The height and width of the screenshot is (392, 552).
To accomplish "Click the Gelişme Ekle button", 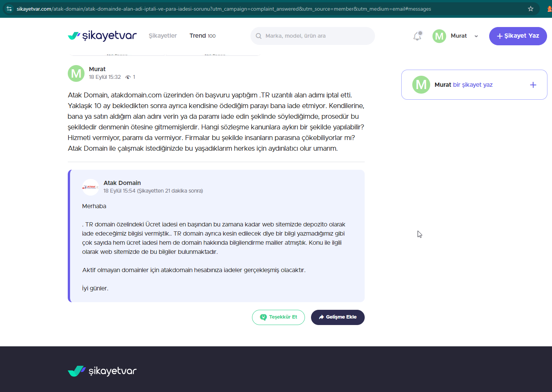I will pos(338,317).
